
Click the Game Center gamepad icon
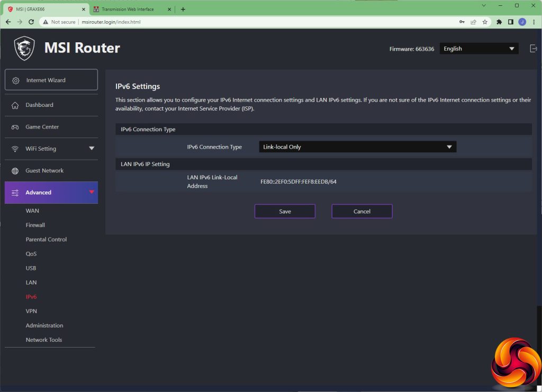15,127
